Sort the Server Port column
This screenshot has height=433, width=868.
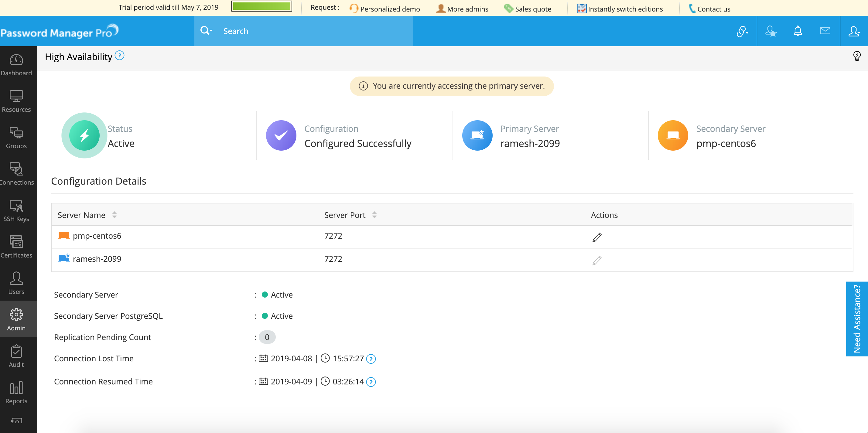374,215
